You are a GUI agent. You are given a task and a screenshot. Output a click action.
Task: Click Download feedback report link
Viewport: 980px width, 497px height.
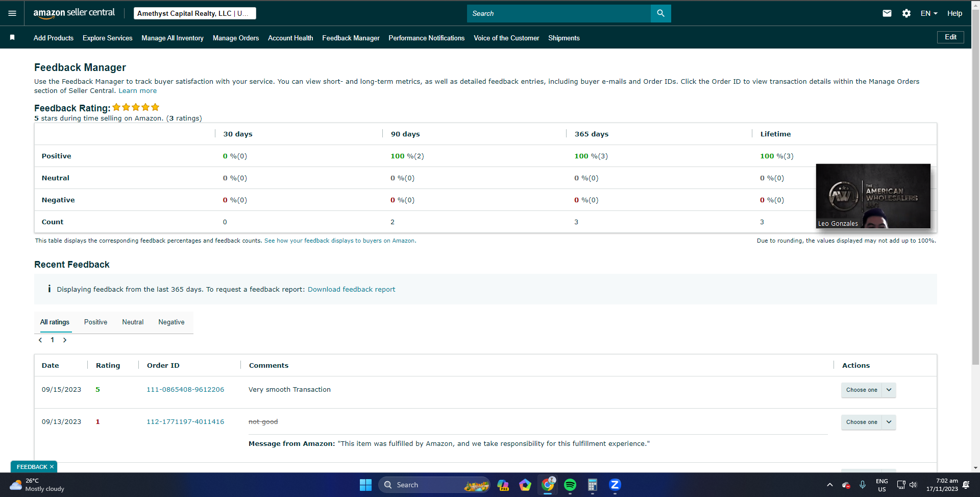[351, 290]
